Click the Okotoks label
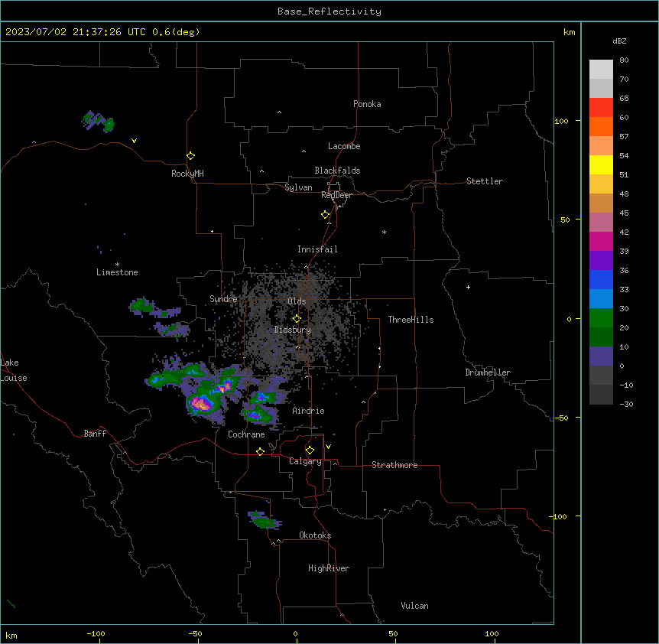Screen dimensions: 659x644 tap(315, 535)
